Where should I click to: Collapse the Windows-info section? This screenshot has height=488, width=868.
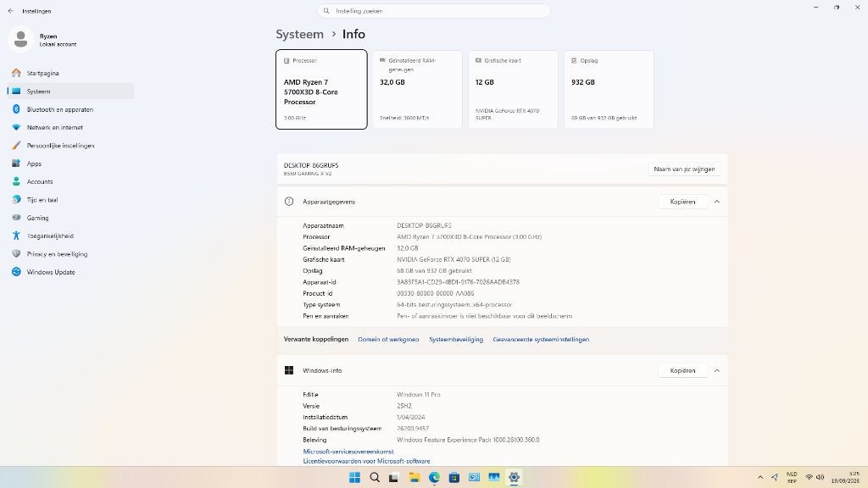click(717, 371)
